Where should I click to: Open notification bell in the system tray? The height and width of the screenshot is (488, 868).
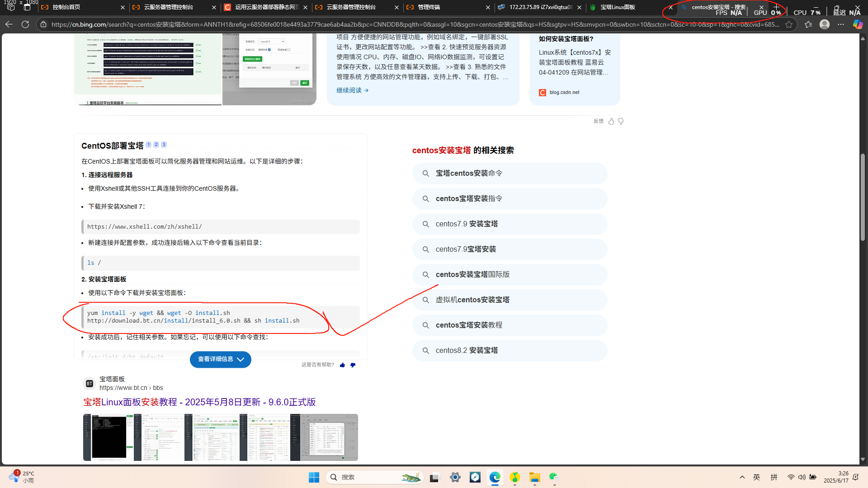click(x=856, y=477)
